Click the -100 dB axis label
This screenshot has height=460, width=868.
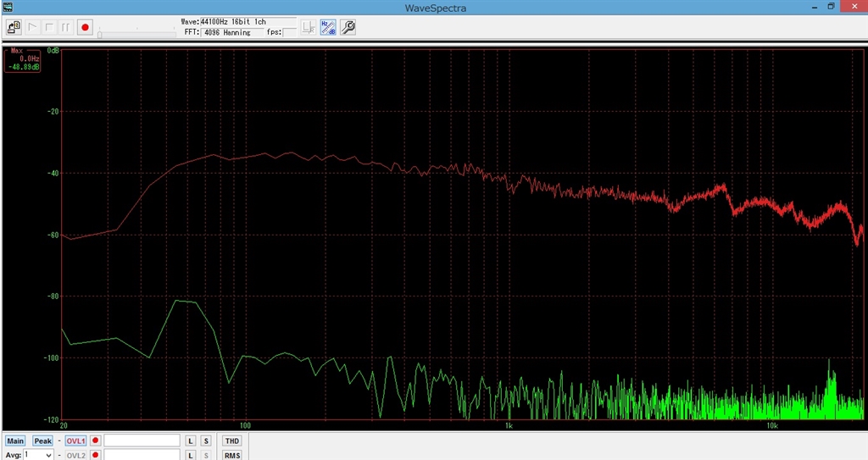pos(51,357)
